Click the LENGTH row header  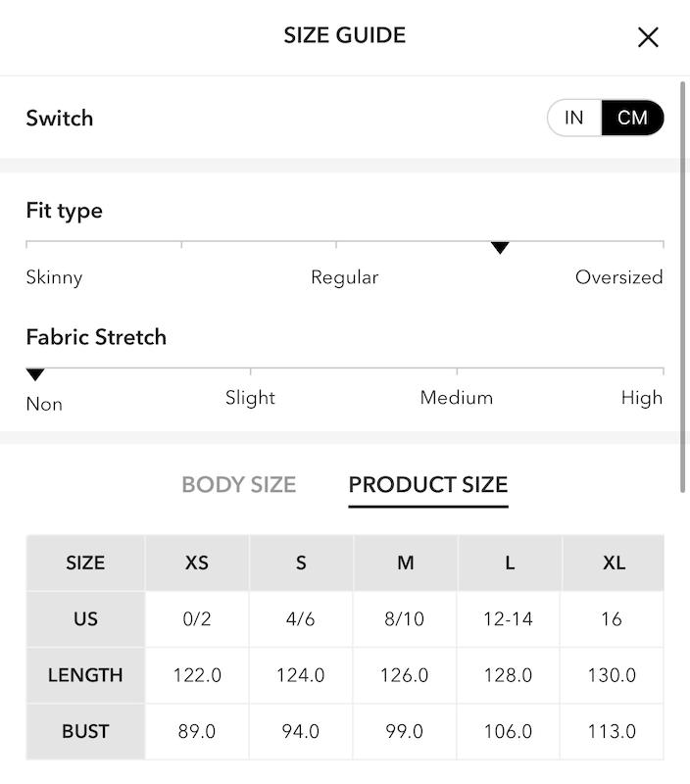[85, 675]
